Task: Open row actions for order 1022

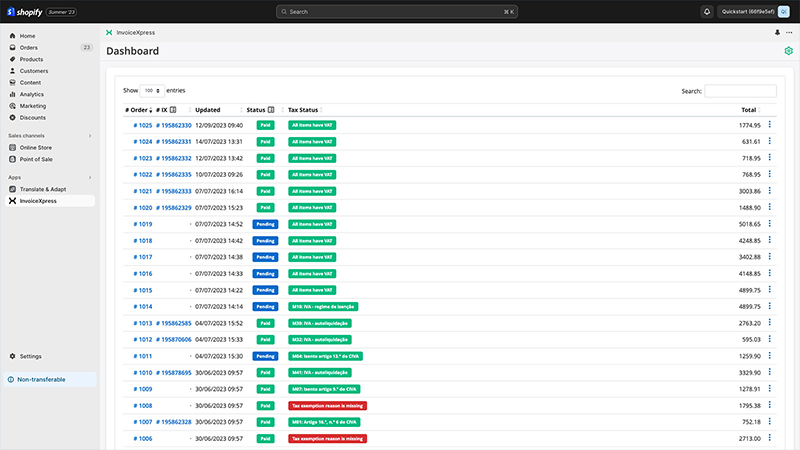Action: [x=769, y=174]
